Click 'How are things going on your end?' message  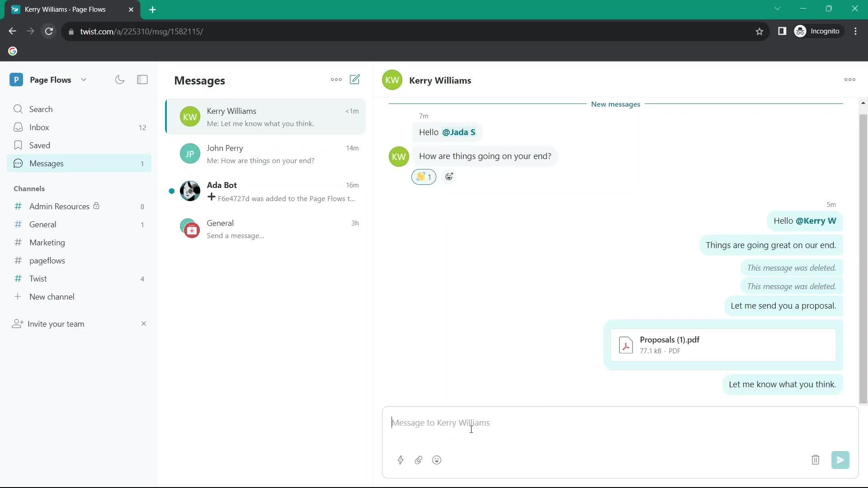[485, 156]
